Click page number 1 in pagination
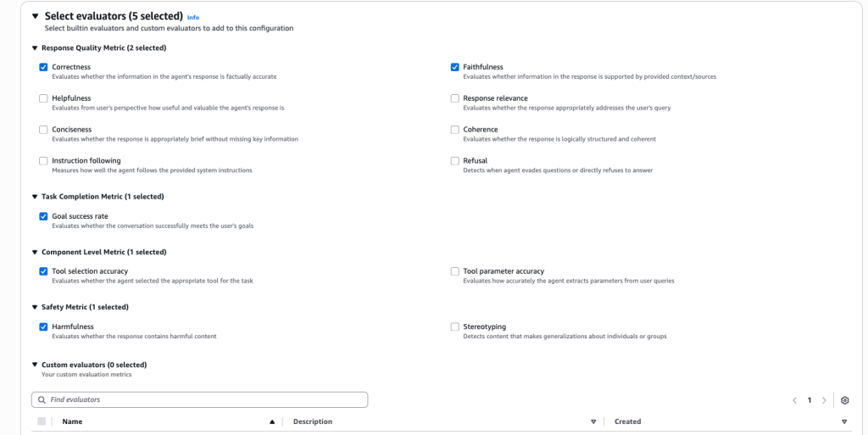 click(x=810, y=400)
